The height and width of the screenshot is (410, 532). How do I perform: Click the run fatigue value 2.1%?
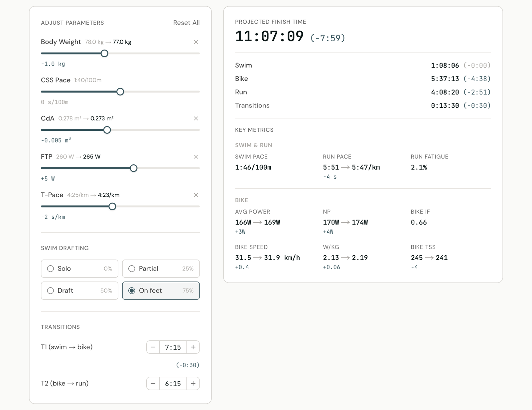(419, 167)
